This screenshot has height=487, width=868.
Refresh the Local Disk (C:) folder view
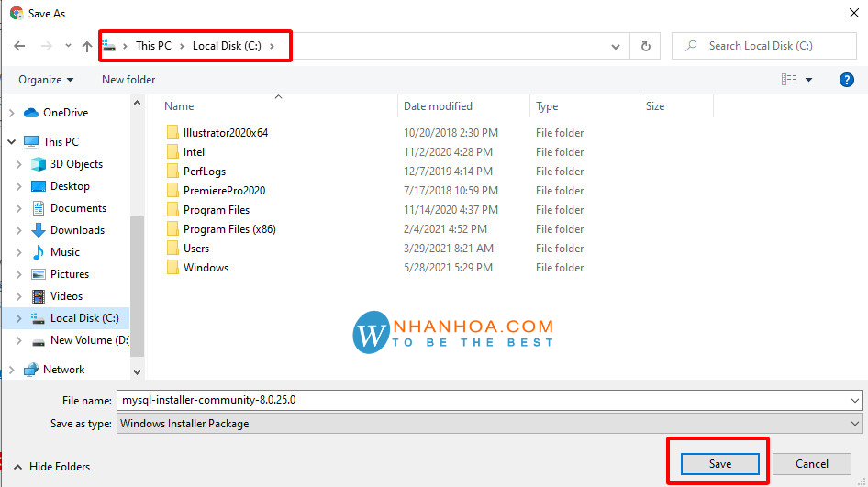click(x=646, y=46)
